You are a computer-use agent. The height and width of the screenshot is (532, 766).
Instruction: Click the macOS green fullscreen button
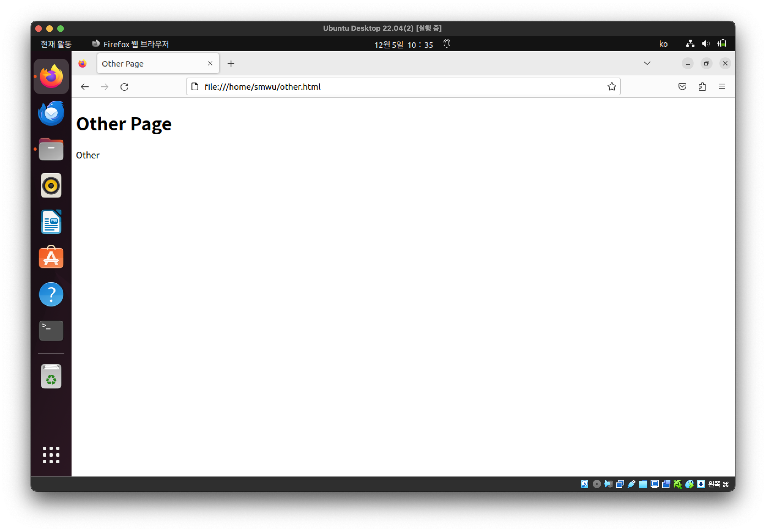[x=60, y=29]
